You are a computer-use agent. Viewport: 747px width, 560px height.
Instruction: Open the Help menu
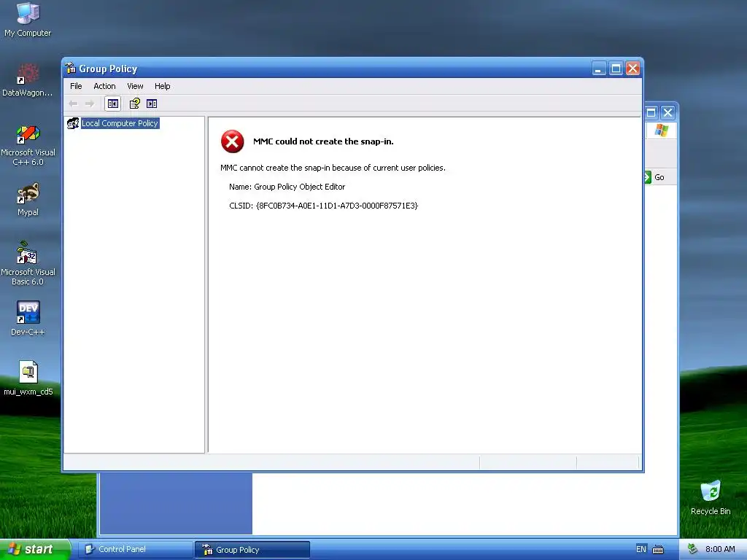162,86
